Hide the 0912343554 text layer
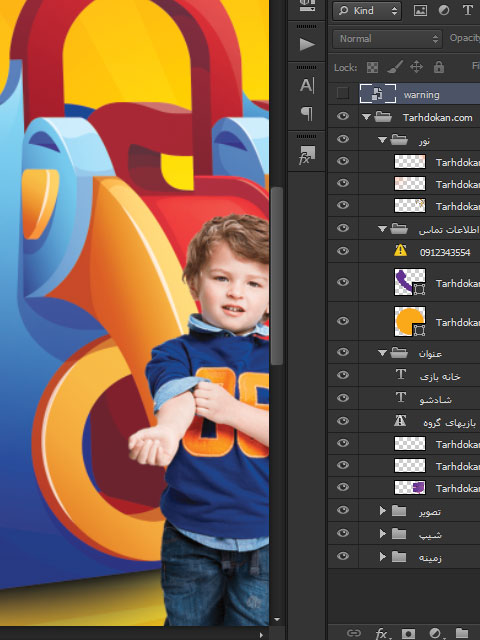This screenshot has height=640, width=480. pos(343,251)
